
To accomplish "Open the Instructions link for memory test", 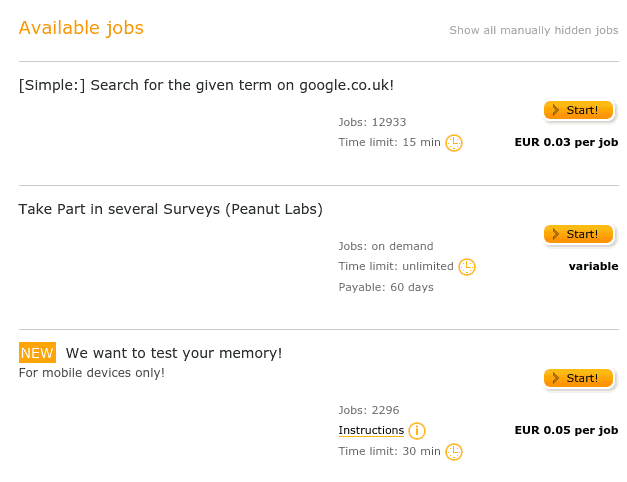I will [371, 430].
